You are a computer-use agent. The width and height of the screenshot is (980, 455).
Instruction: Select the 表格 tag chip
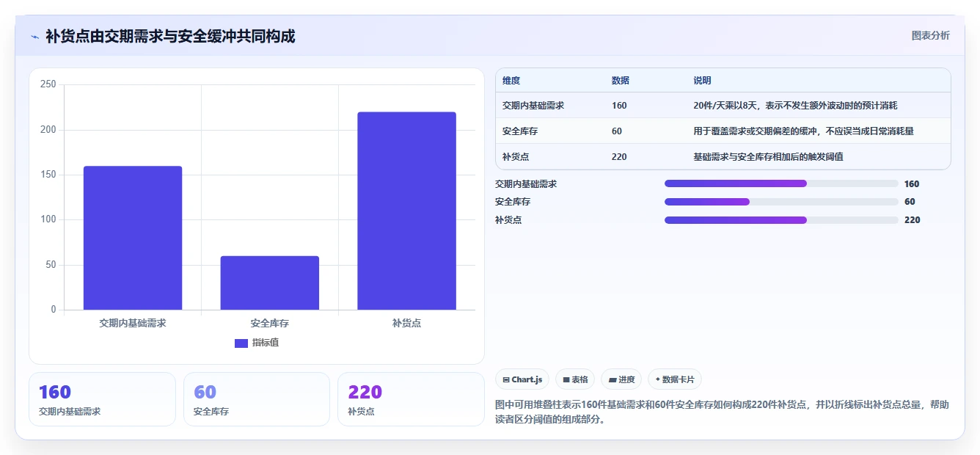point(575,379)
